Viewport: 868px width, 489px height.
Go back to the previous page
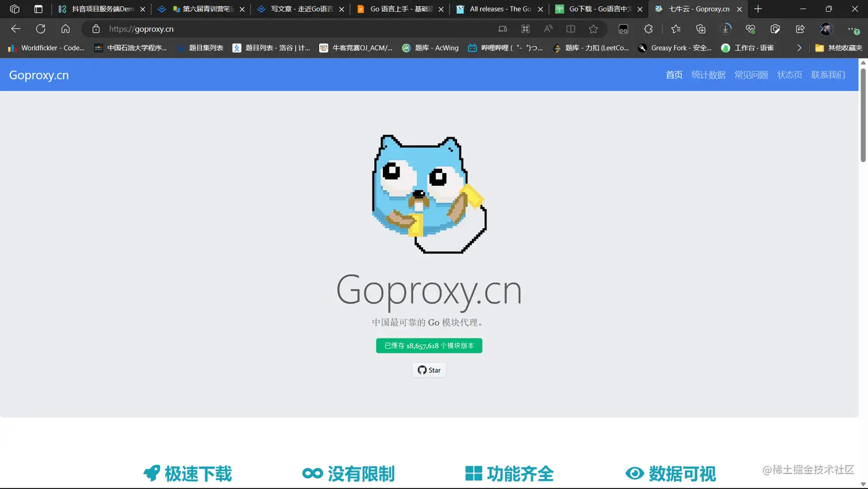[x=15, y=29]
